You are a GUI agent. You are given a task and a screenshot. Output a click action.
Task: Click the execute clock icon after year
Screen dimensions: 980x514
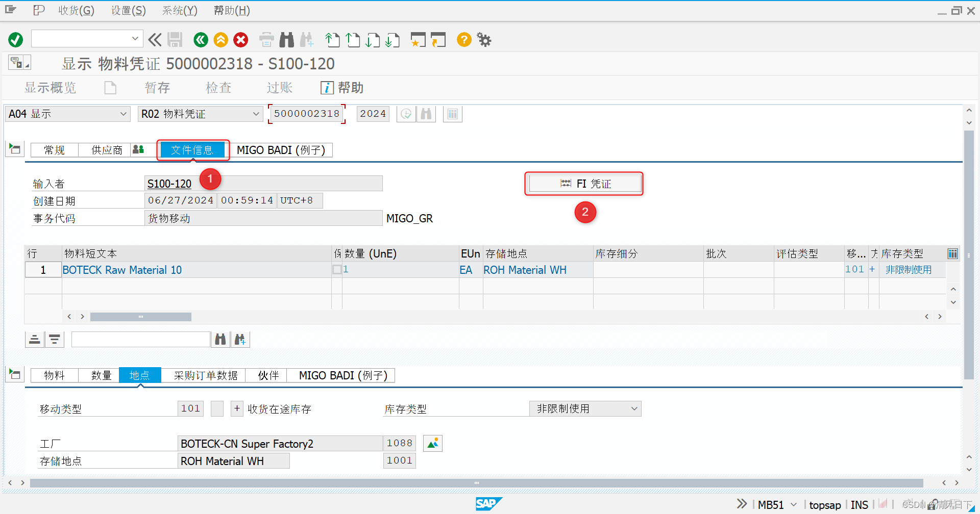click(x=406, y=114)
